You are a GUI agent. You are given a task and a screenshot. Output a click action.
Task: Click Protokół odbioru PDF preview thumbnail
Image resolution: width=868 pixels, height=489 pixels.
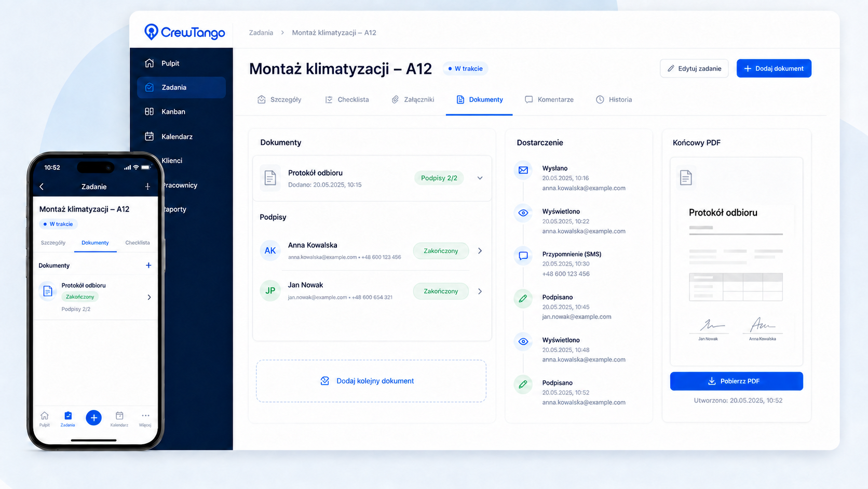[x=736, y=261]
